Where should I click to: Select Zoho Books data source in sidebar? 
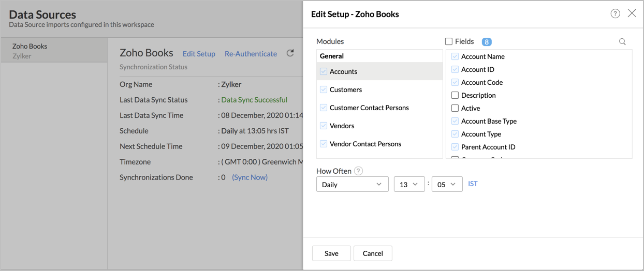point(54,51)
